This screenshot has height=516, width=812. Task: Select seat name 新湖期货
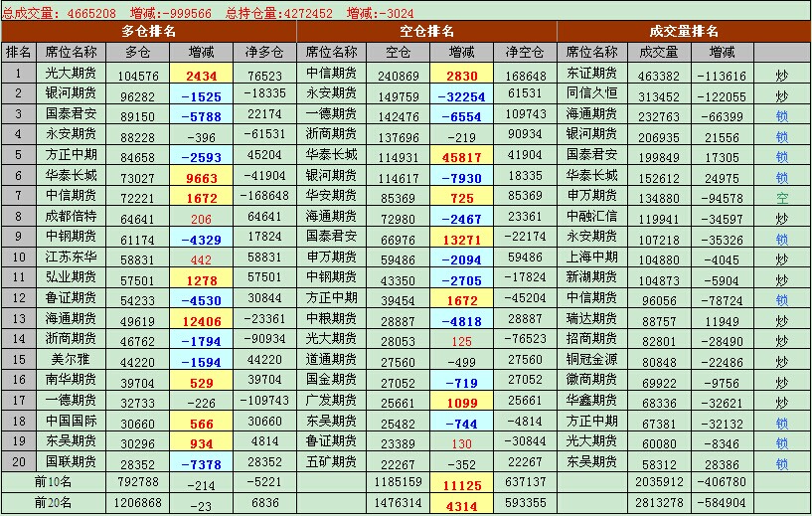pos(592,277)
